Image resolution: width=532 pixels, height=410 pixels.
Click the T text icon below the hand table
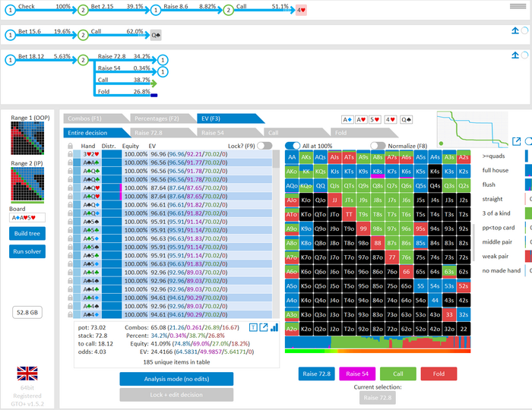pyautogui.click(x=252, y=326)
